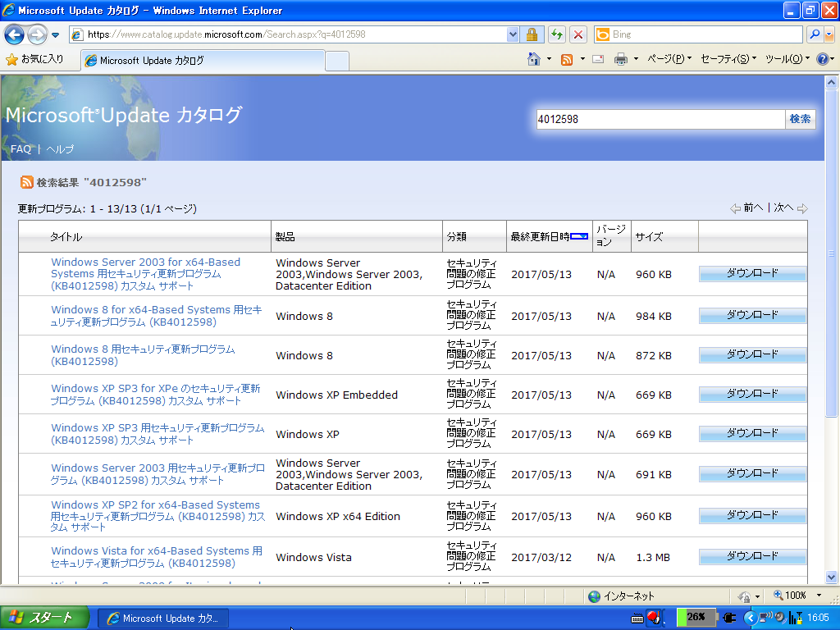Open the セーフティ(S) menu
The height and width of the screenshot is (630, 840).
tap(728, 59)
